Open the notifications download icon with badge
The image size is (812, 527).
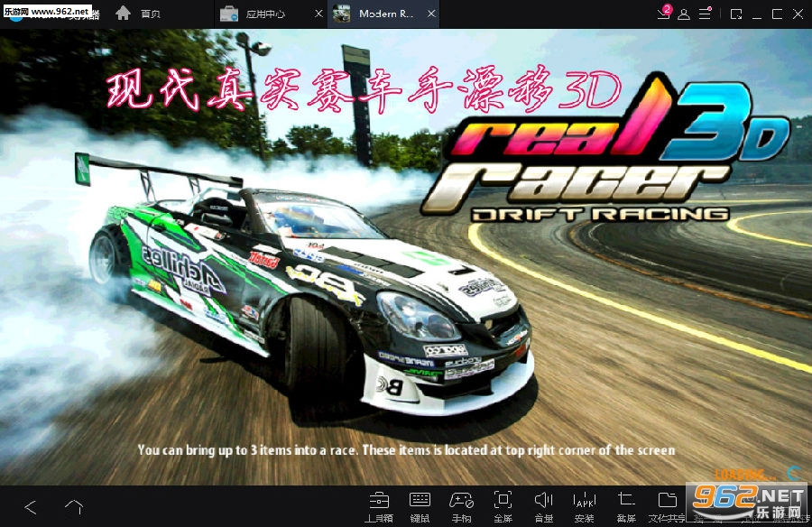[664, 13]
